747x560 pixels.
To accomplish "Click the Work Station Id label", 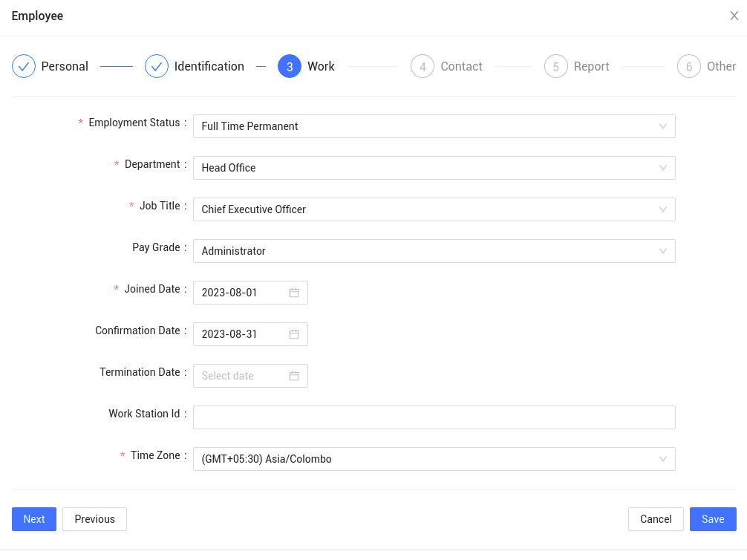I will (144, 414).
